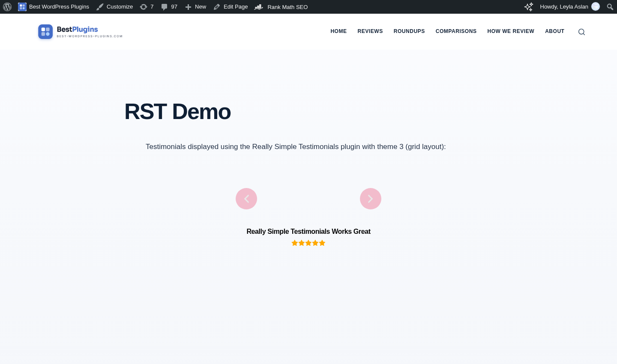Go to the HOME nav link
The height and width of the screenshot is (364, 617).
[338, 31]
